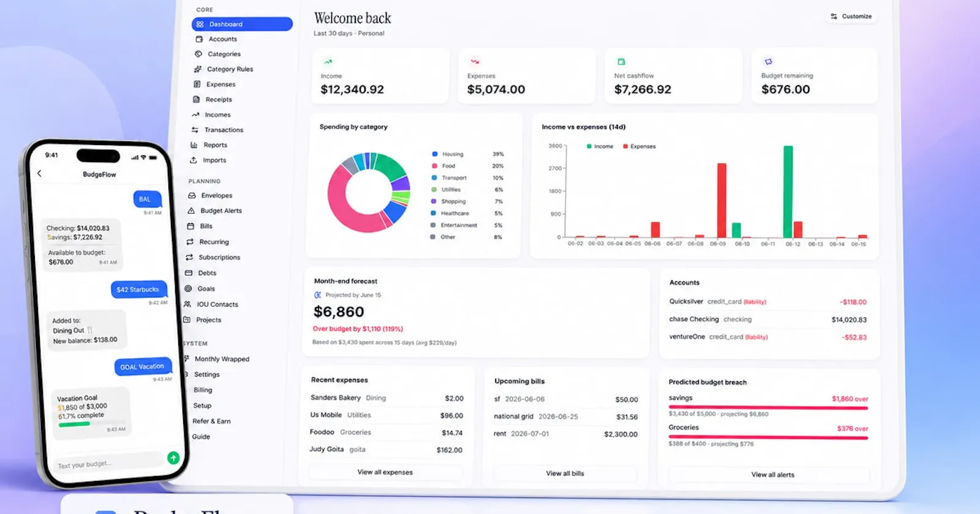Screen dimensions: 980x514
Task: Click the ventureOne credit_card account row
Action: [x=768, y=337]
